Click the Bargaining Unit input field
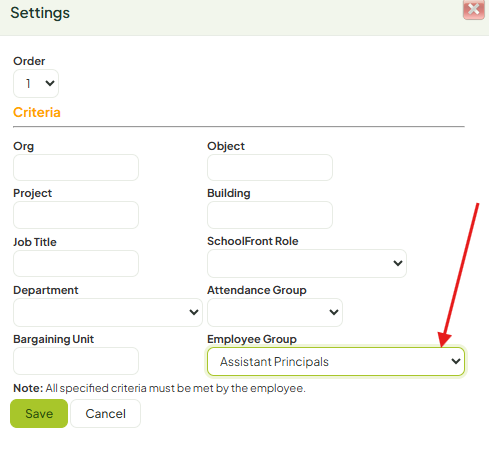The height and width of the screenshot is (451, 489). (76, 361)
